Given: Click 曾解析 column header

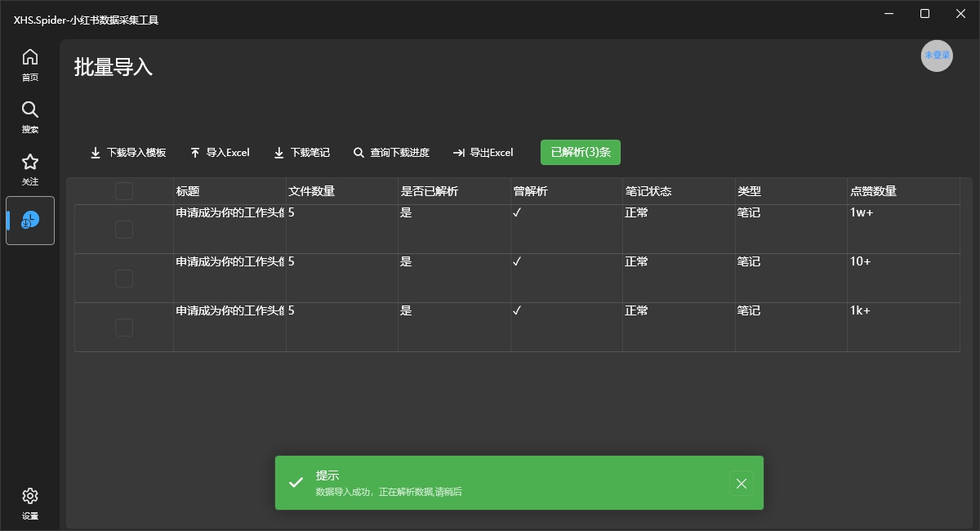Looking at the screenshot, I should pos(567,191).
